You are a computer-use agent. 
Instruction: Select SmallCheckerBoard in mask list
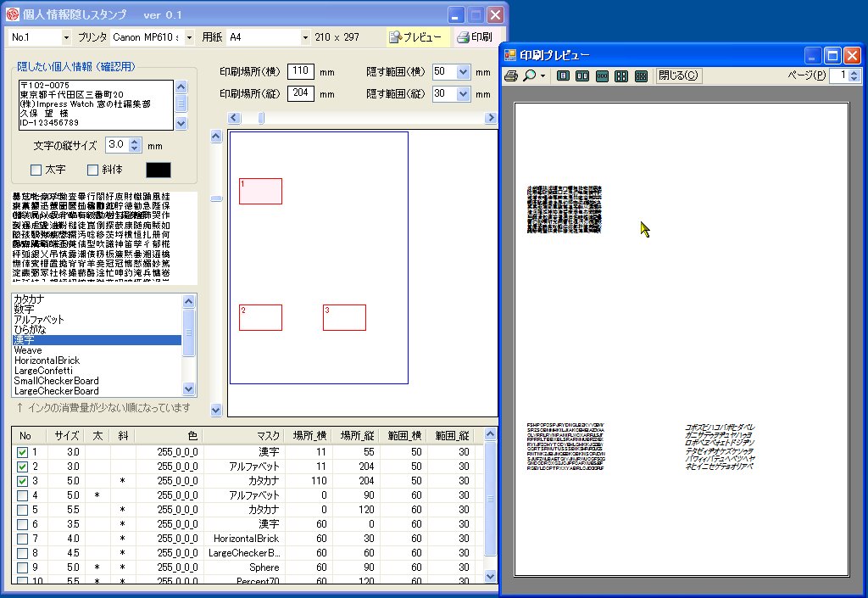point(97,380)
